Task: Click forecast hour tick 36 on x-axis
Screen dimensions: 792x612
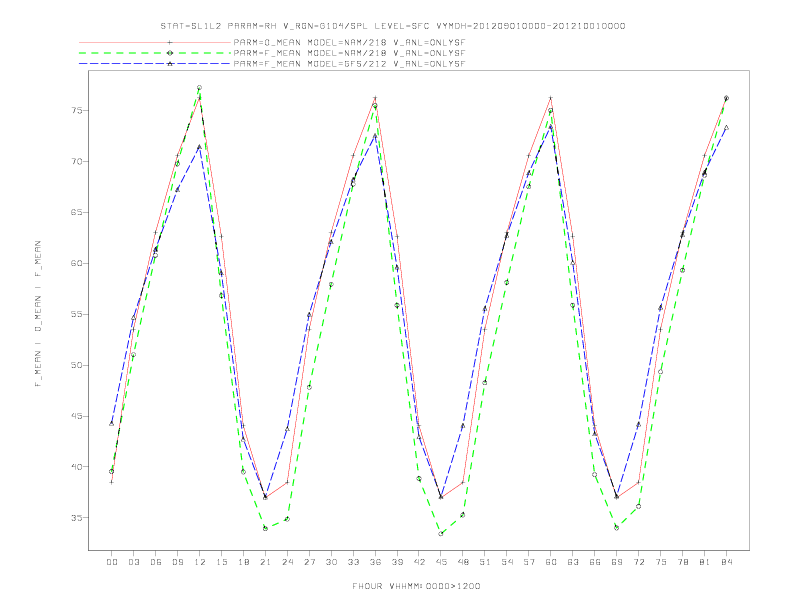Action: tap(375, 562)
